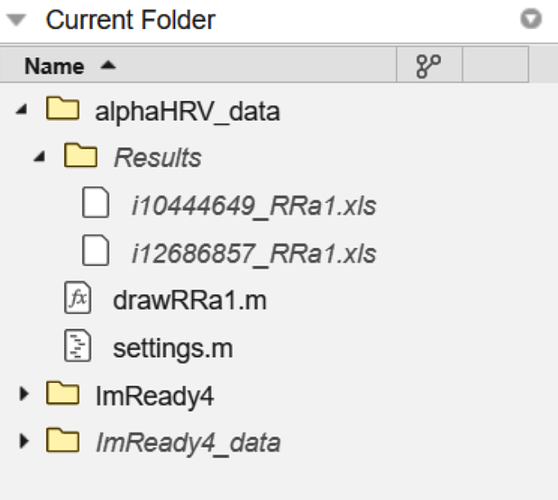
Task: Select the settings.m file name
Action: click(x=173, y=349)
